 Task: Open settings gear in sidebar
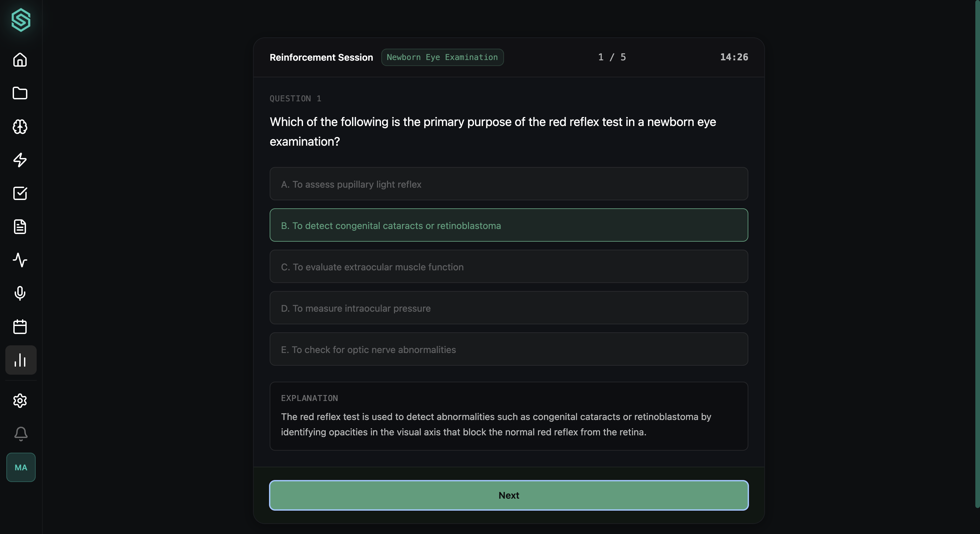[x=20, y=401]
